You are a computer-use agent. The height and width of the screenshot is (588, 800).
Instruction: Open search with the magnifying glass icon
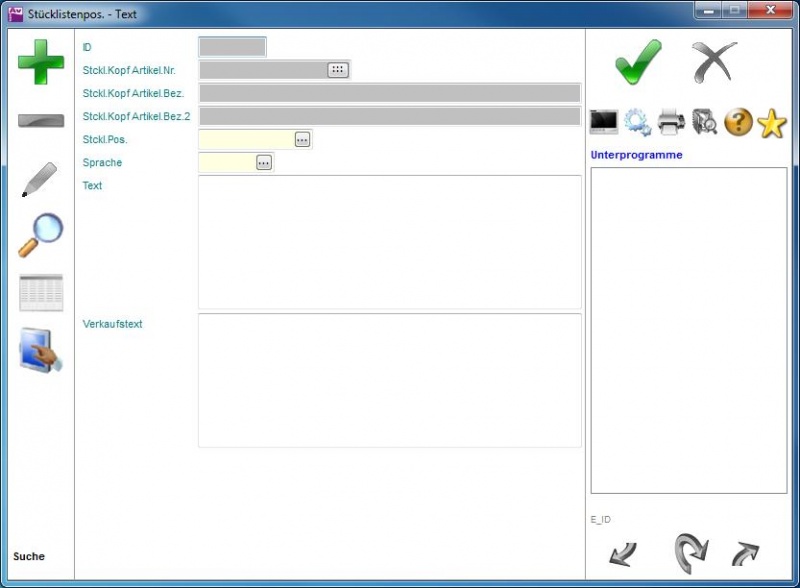tap(41, 235)
